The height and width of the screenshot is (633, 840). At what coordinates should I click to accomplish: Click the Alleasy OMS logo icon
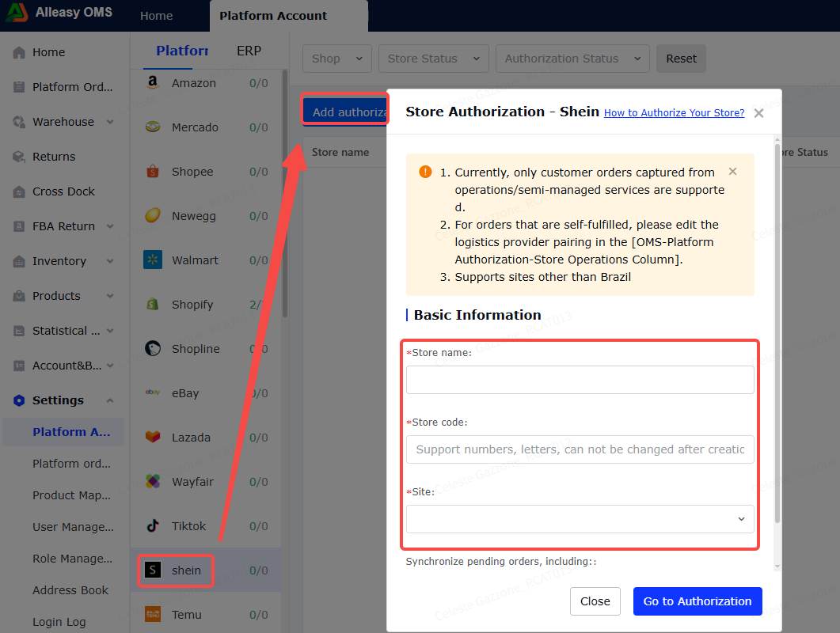(x=17, y=13)
